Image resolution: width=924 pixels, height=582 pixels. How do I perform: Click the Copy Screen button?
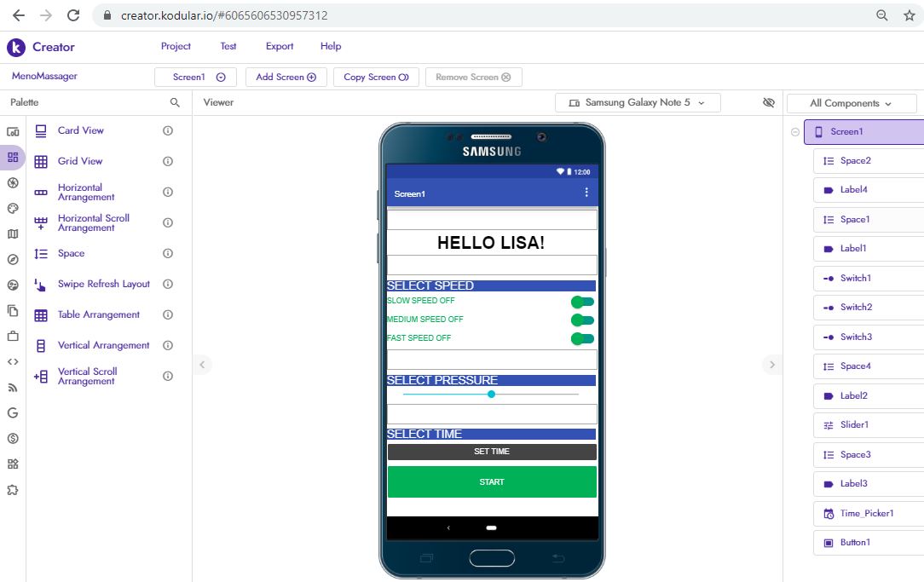click(x=376, y=78)
